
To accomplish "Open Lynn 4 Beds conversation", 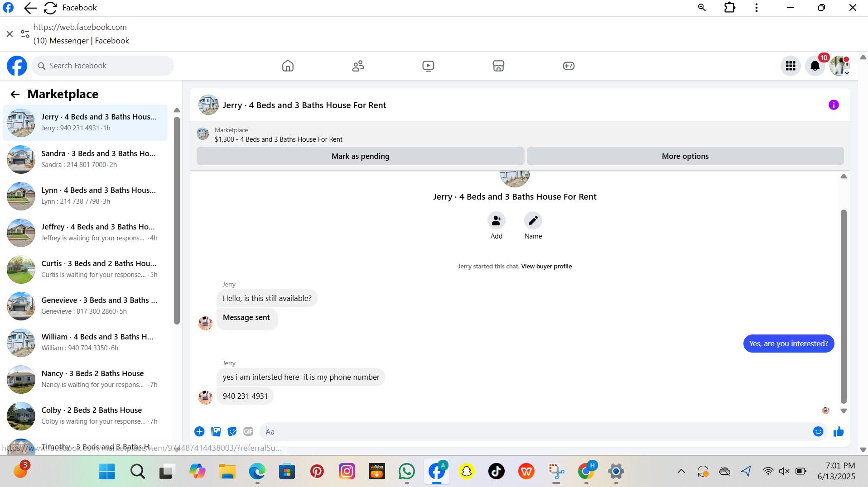I will [85, 196].
